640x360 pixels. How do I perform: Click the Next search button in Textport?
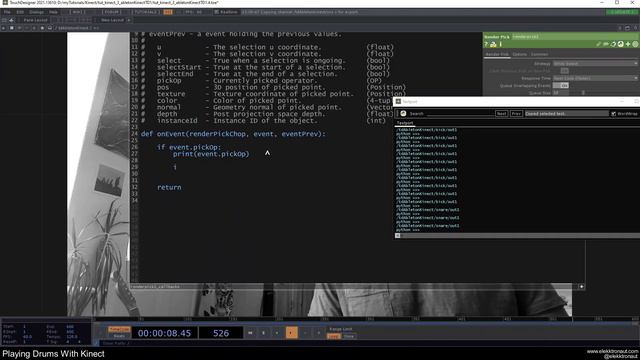[x=501, y=114]
